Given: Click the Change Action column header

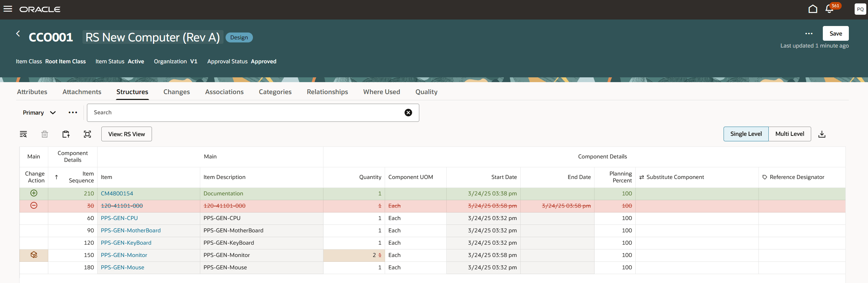Looking at the screenshot, I should pyautogui.click(x=35, y=177).
